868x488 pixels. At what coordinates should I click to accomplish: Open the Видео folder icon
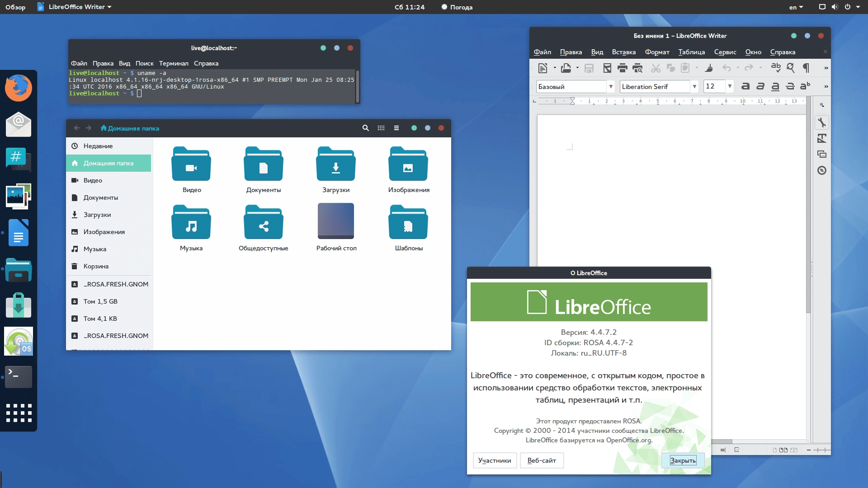tap(191, 164)
